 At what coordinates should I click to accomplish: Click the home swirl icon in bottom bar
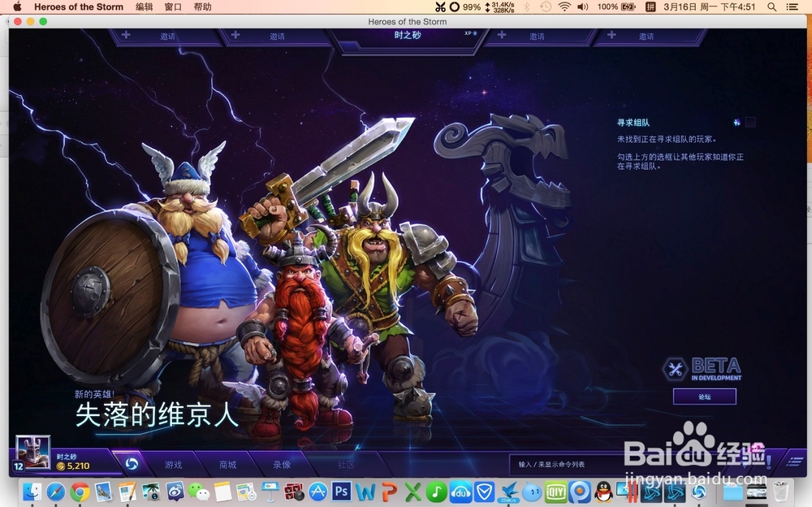pos(132,463)
